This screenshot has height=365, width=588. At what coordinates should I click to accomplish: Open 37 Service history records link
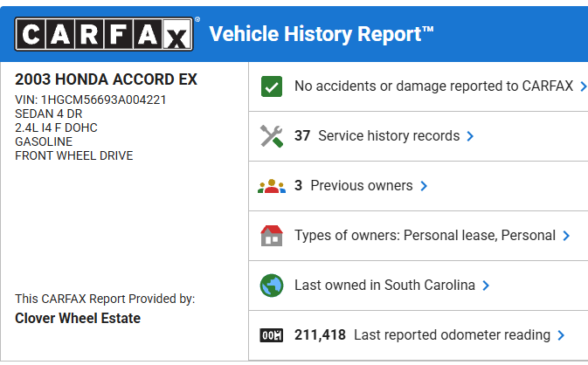(x=377, y=136)
